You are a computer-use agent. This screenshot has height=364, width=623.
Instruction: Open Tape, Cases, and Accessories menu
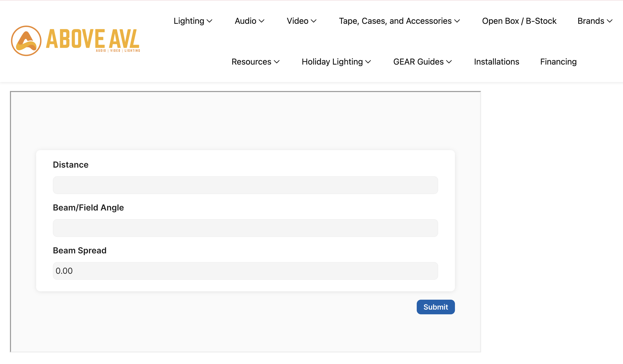(x=399, y=21)
